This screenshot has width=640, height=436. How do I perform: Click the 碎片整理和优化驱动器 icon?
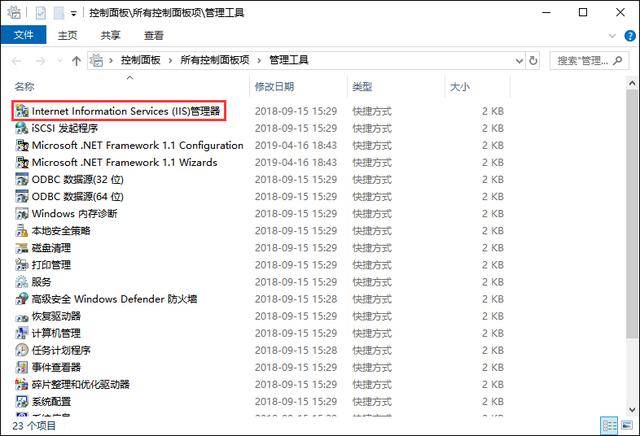[x=22, y=385]
